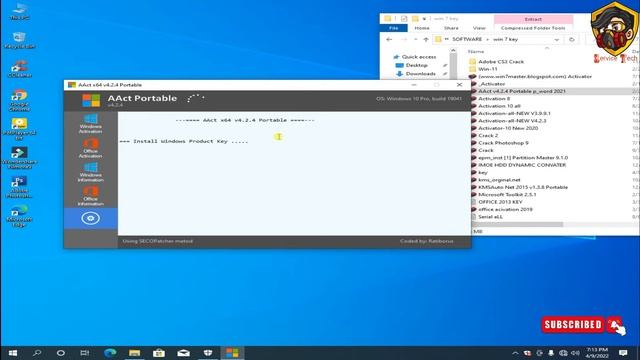Select the settings gear in AAct sidebar
The image size is (640, 360).
[x=90, y=218]
